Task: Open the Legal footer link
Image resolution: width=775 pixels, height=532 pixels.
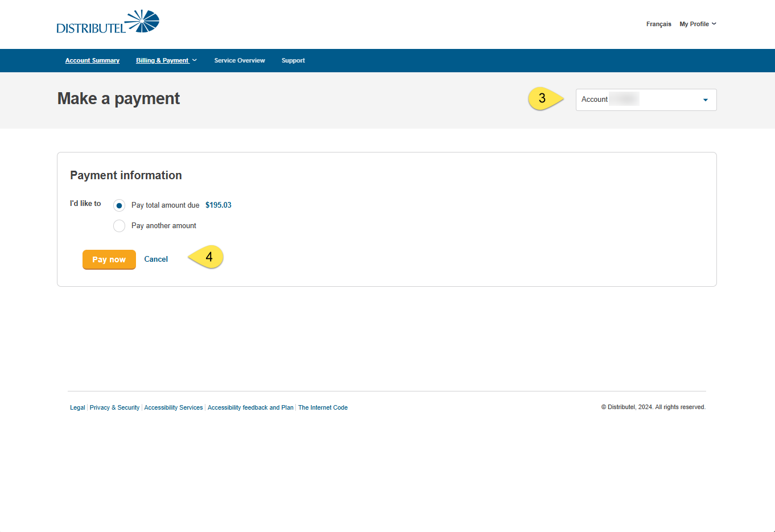Action: 77,407
